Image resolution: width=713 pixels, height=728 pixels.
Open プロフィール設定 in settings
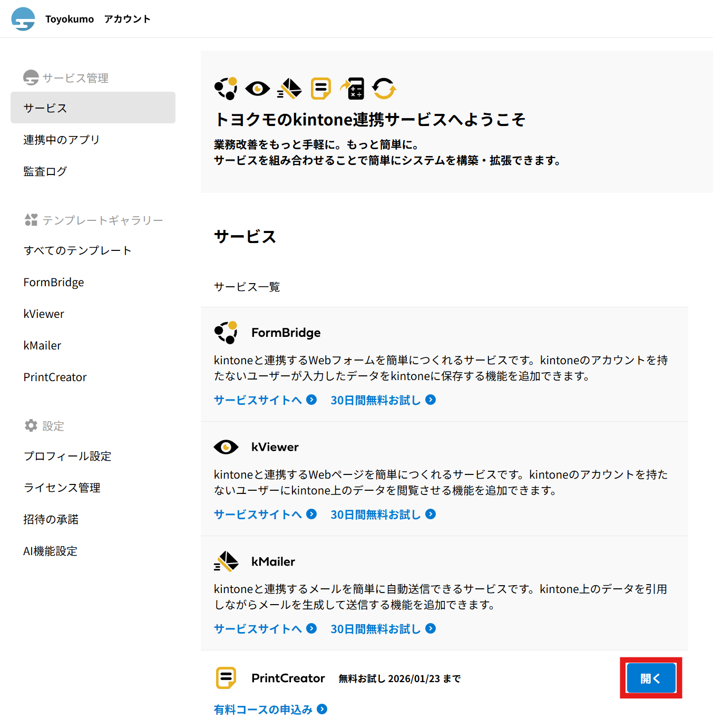click(67, 456)
